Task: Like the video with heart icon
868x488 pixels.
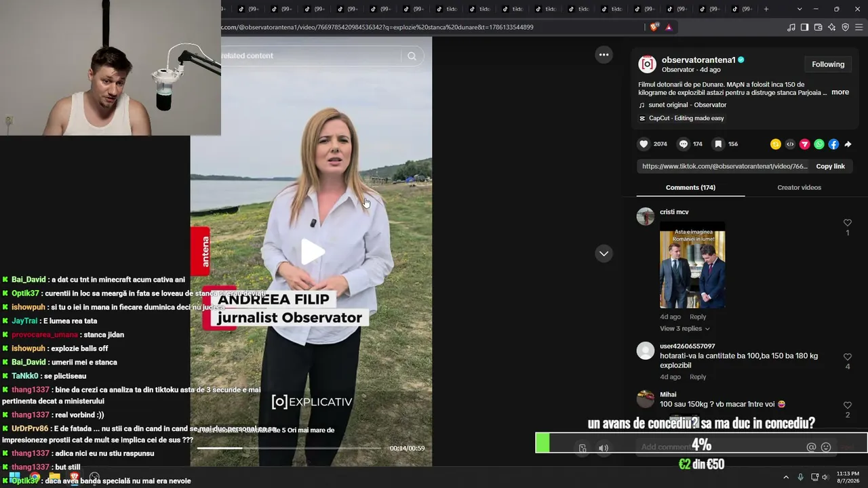Action: [644, 144]
